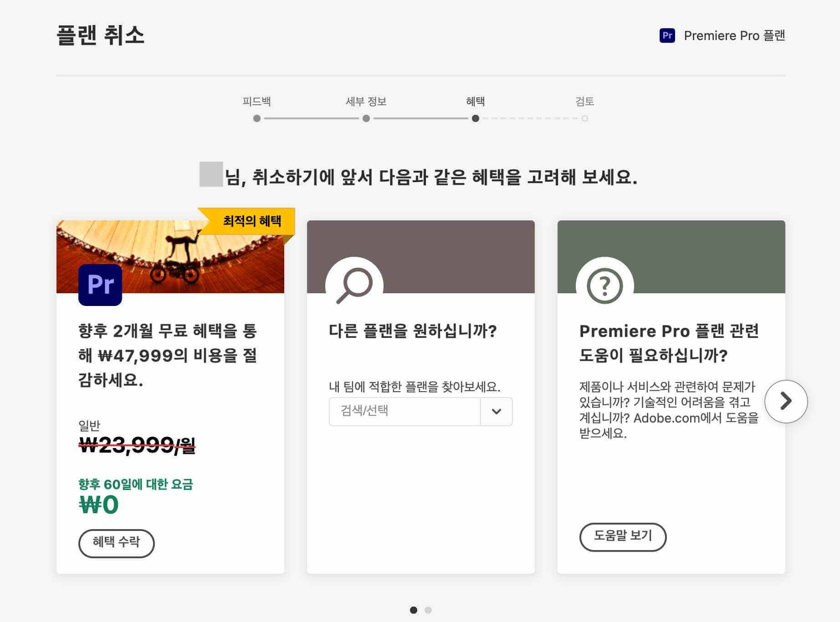
Task: Click the Premiere Pro 플랜 label
Action: pyautogui.click(x=734, y=36)
